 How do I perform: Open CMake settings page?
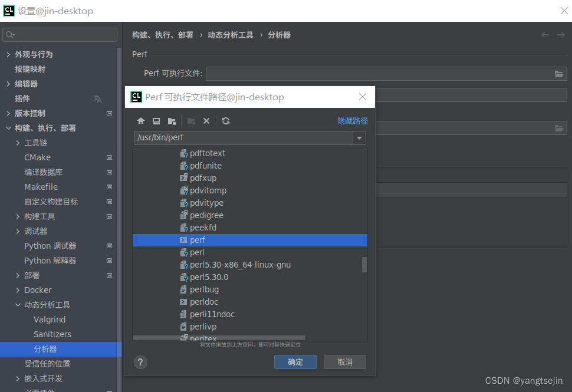click(x=38, y=157)
